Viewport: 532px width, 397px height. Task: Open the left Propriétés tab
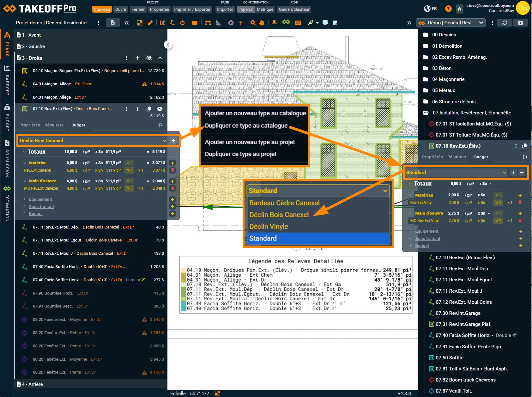(x=30, y=125)
